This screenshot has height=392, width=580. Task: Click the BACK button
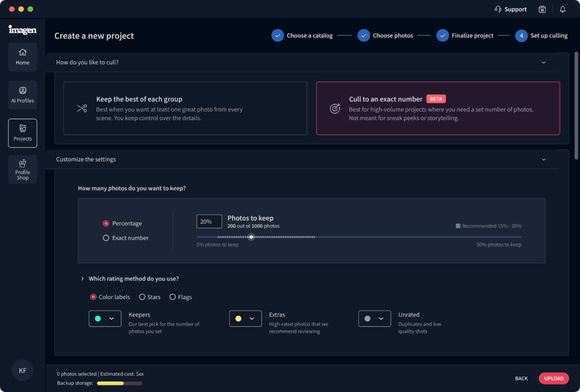[x=521, y=378]
